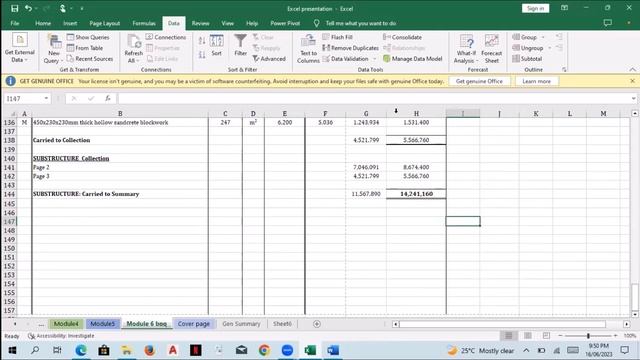
Task: Click the Sign in button
Action: tap(535, 9)
